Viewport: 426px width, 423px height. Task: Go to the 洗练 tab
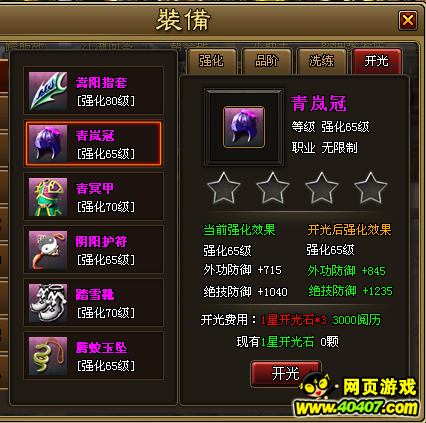coord(321,61)
